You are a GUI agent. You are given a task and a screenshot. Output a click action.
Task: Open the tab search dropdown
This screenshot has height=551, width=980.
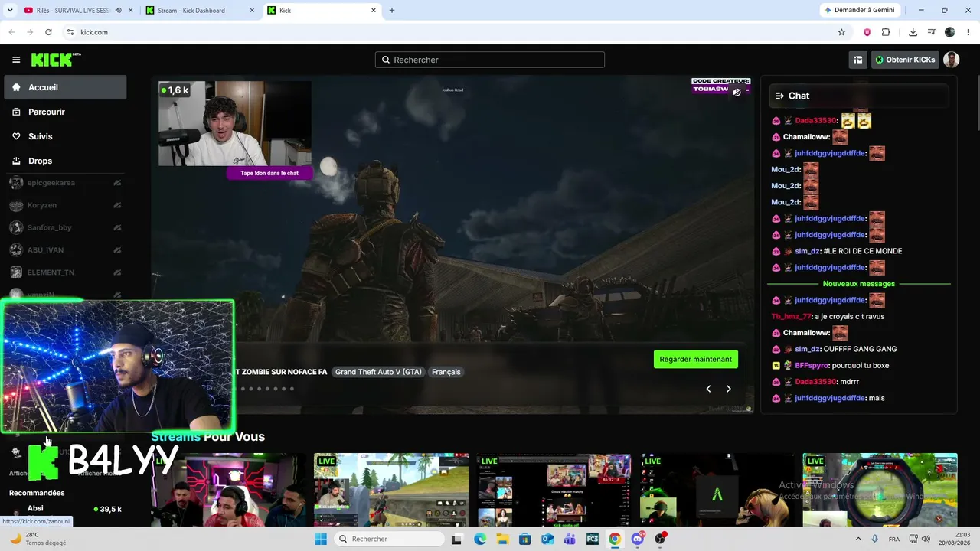coord(10,11)
